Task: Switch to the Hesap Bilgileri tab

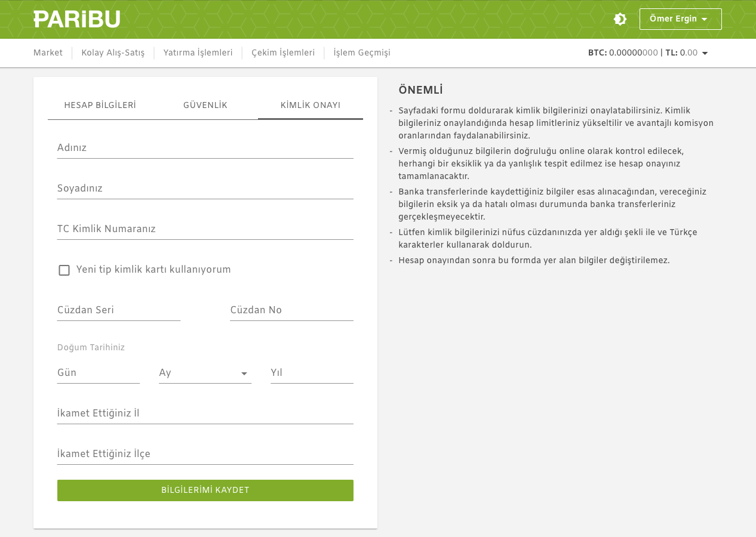Action: pos(100,106)
